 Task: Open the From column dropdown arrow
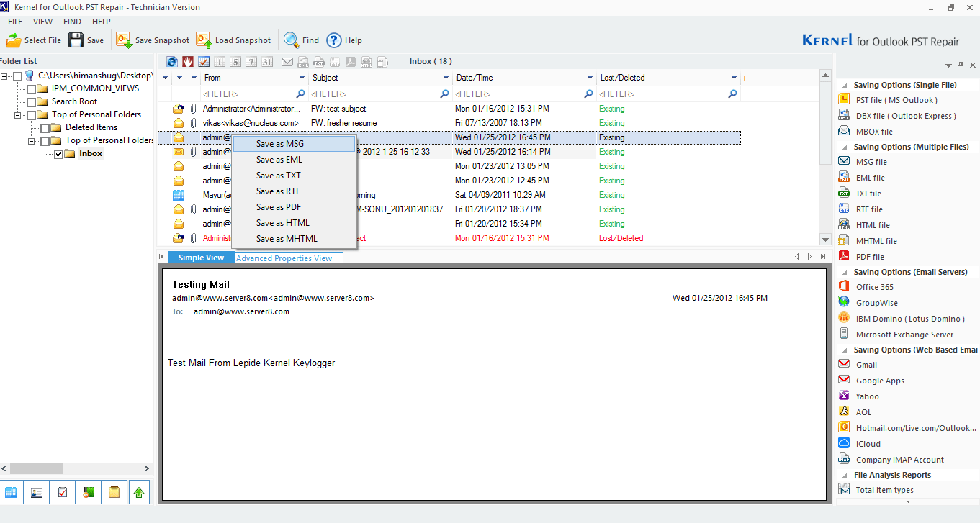(x=302, y=78)
